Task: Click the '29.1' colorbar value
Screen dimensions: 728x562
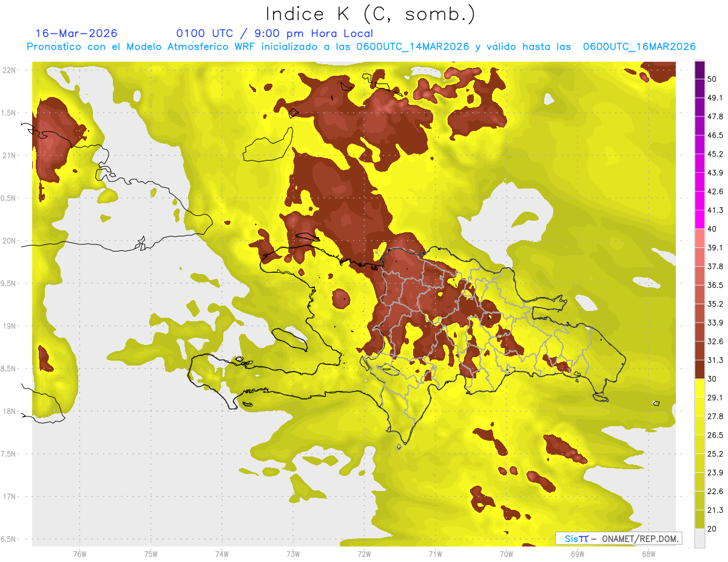Action: coord(715,398)
